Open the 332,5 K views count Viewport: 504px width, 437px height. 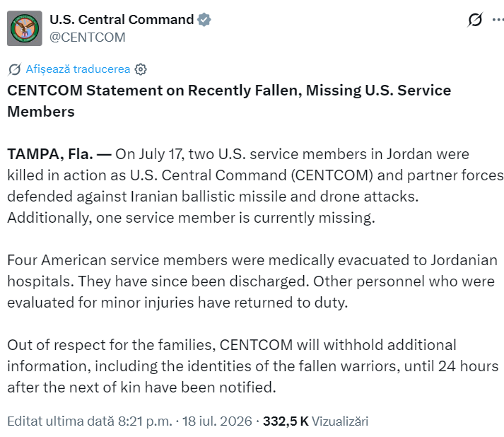[x=286, y=421]
